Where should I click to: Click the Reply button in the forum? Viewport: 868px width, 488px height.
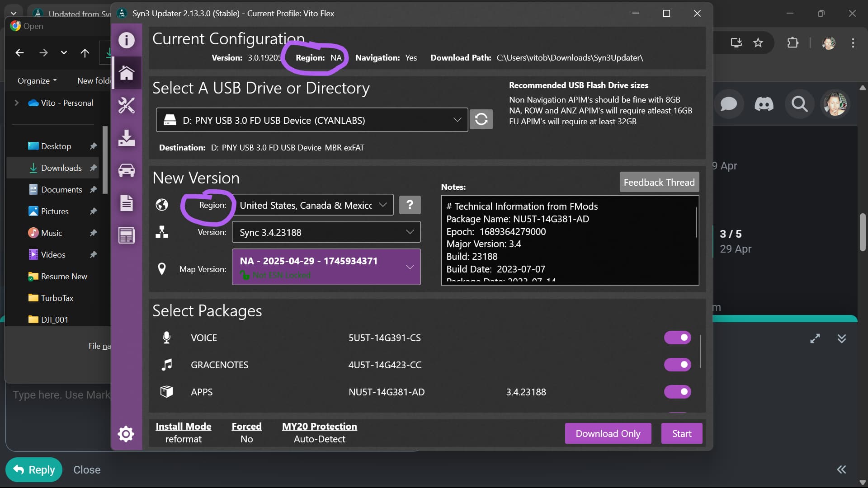(x=34, y=469)
